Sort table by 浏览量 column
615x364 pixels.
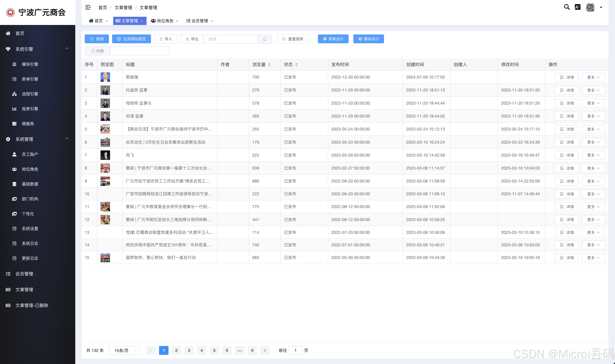point(269,64)
